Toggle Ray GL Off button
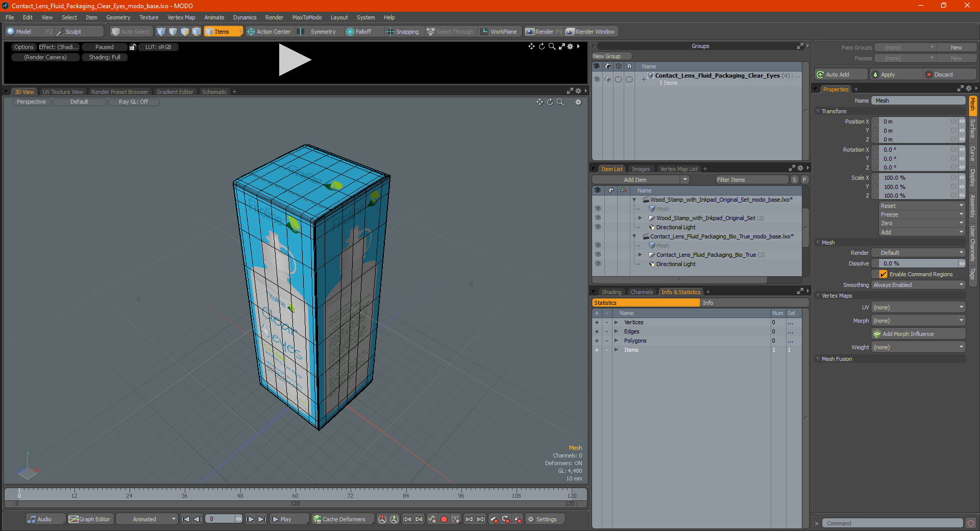 (134, 102)
